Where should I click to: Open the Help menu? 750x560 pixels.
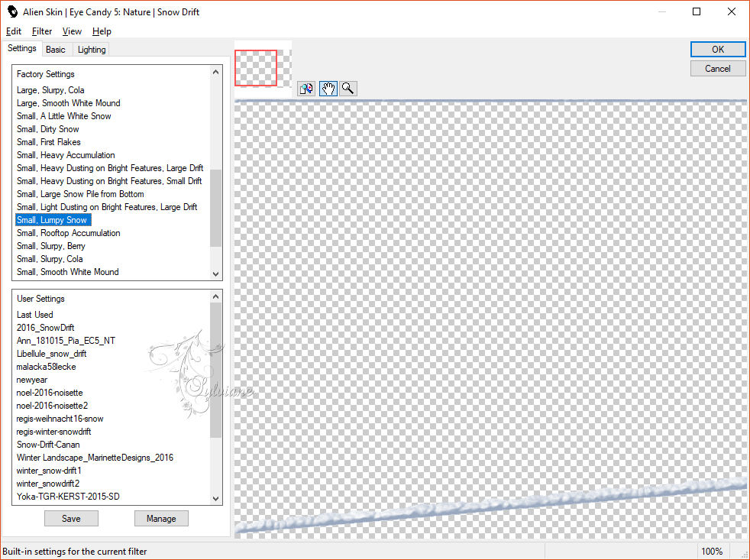point(102,31)
